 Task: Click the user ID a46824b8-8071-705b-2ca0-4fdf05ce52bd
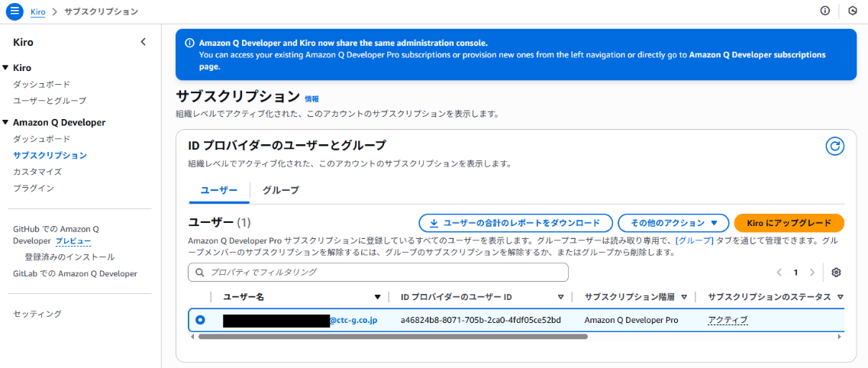480,320
